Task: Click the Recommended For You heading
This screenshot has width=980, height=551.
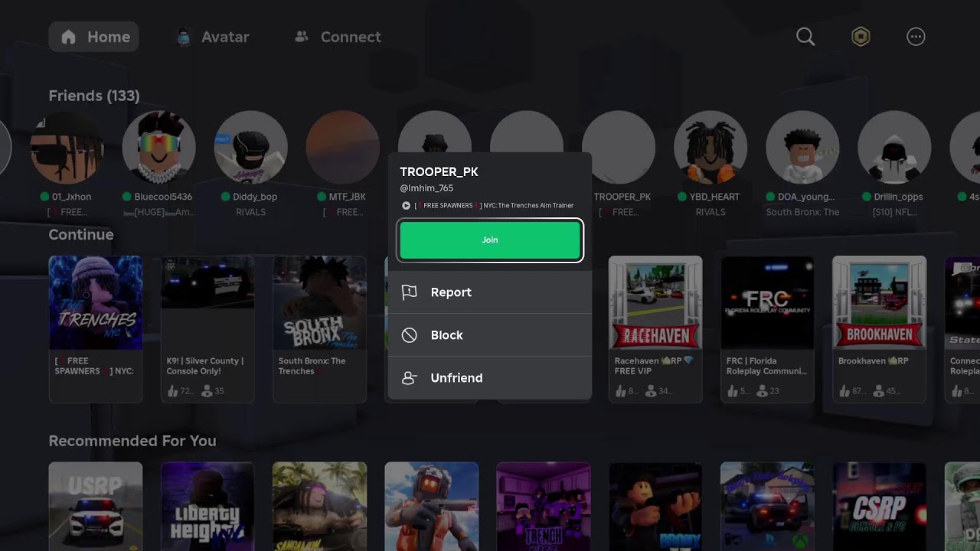Action: [132, 441]
